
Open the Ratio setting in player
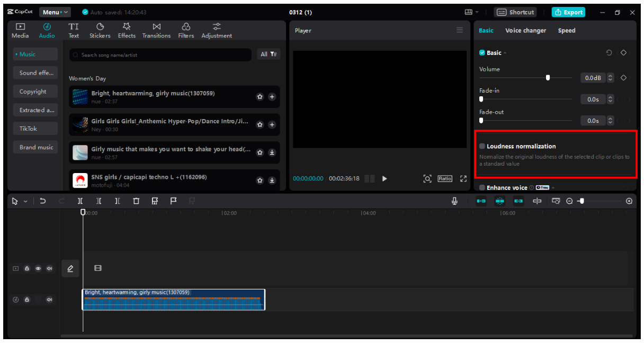click(x=445, y=179)
